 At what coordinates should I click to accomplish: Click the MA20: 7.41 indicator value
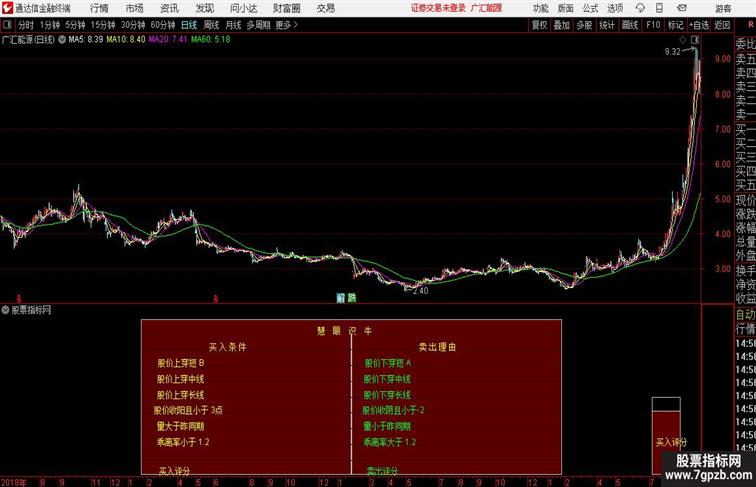(168, 40)
